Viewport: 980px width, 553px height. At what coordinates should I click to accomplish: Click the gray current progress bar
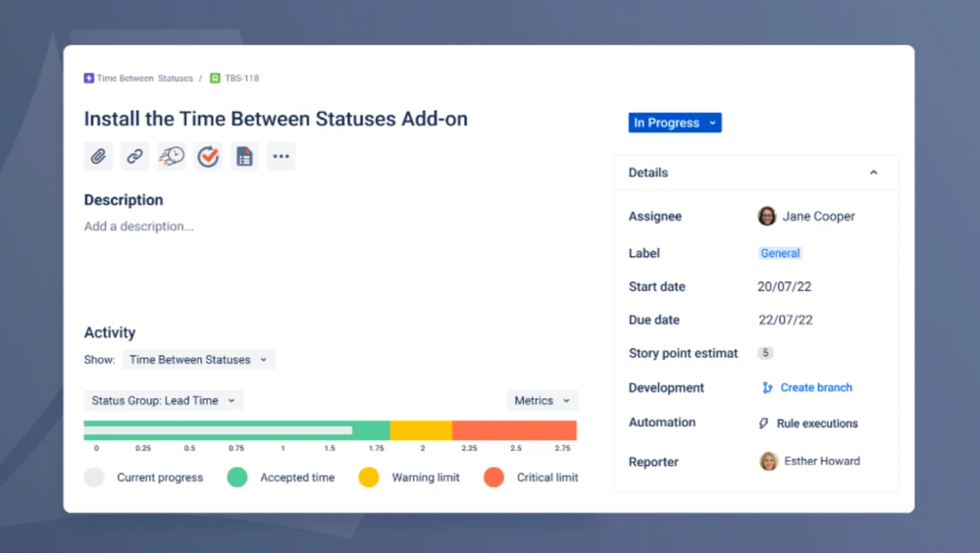(218, 430)
